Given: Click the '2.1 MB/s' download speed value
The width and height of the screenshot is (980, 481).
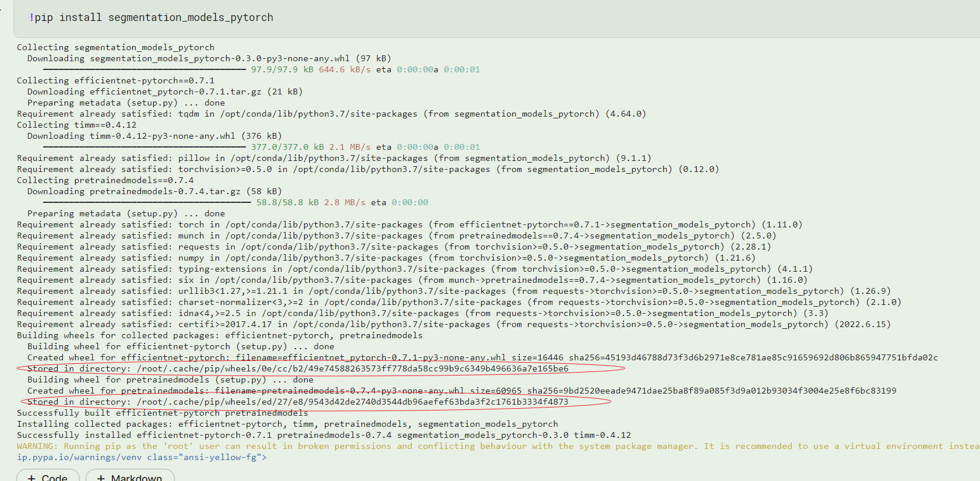Looking at the screenshot, I should pyautogui.click(x=350, y=147).
